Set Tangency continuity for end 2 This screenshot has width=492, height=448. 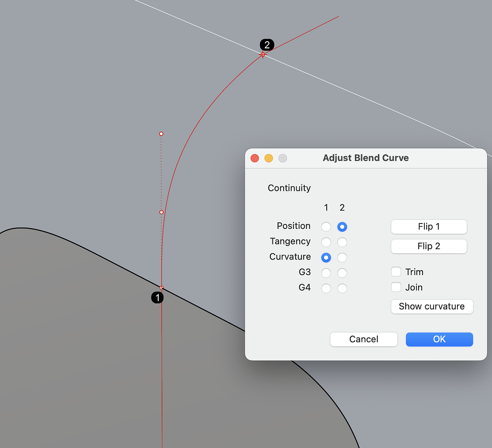(342, 242)
